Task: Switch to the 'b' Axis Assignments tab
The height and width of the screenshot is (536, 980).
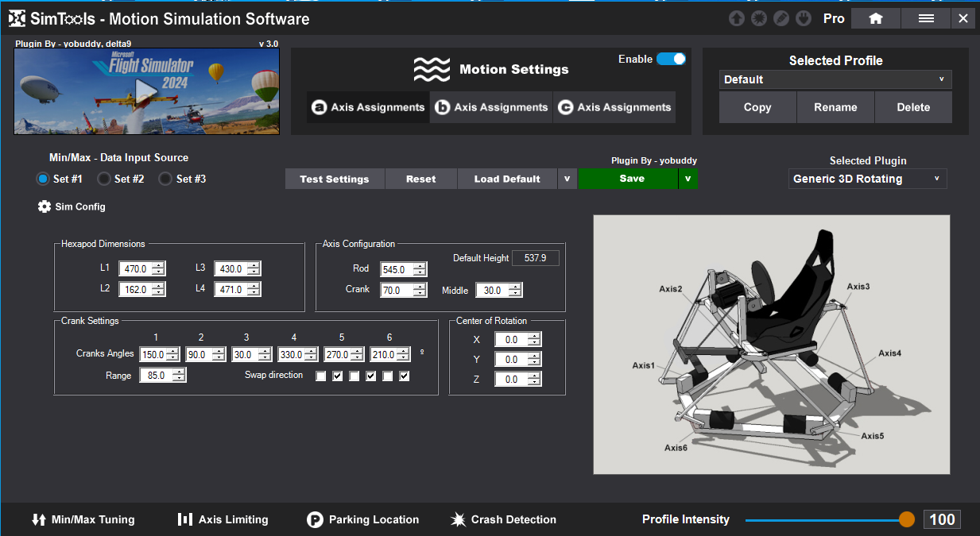Action: (x=491, y=107)
